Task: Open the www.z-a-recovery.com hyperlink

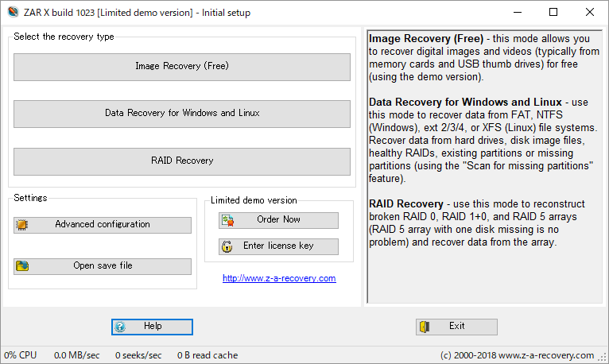Action: 279,278
